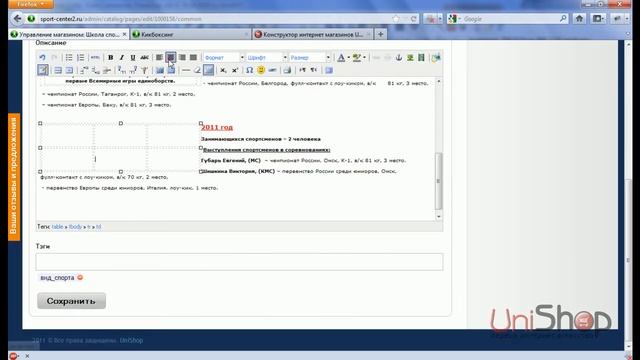Screen dimensions: 640x360
Task: Select the td element in path
Action: pyautogui.click(x=98, y=227)
